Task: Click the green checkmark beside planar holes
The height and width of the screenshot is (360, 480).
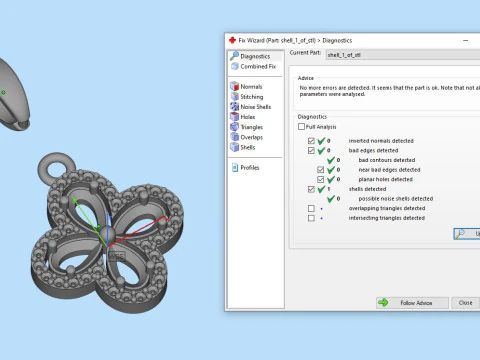Action: (x=331, y=179)
